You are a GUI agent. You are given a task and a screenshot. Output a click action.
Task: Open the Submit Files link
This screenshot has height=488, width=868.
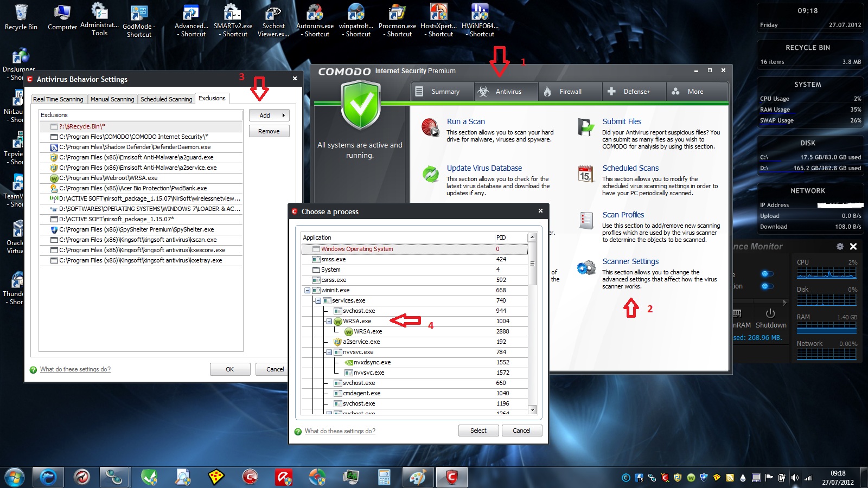click(x=622, y=121)
